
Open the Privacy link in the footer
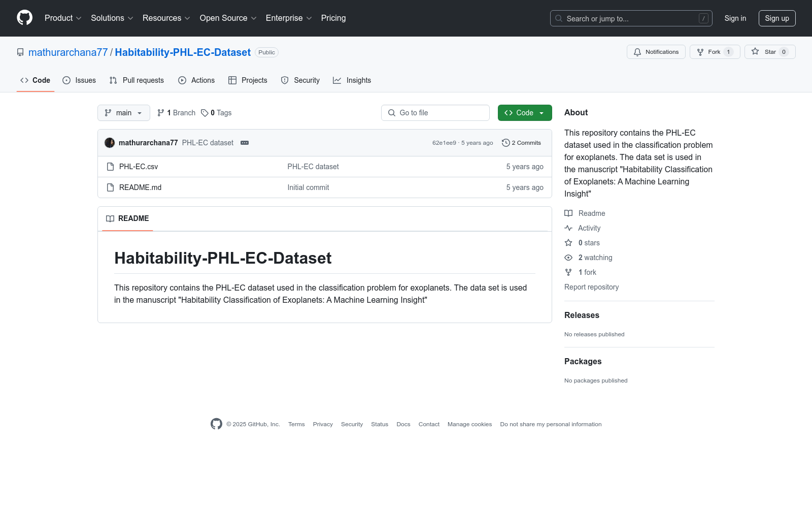point(323,424)
